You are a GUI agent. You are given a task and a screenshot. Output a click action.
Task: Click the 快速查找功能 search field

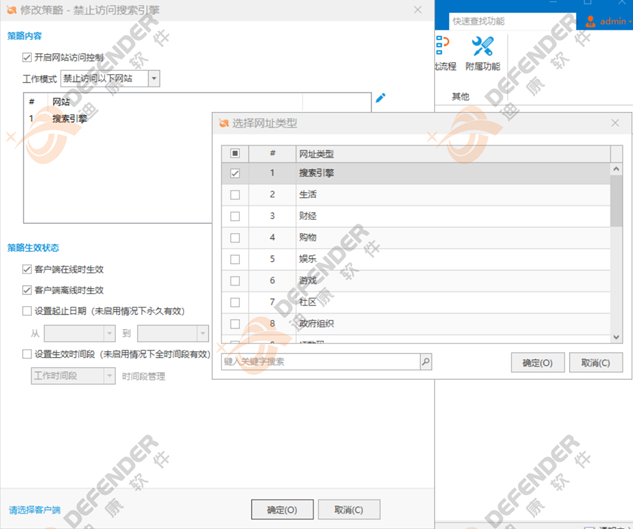point(513,21)
